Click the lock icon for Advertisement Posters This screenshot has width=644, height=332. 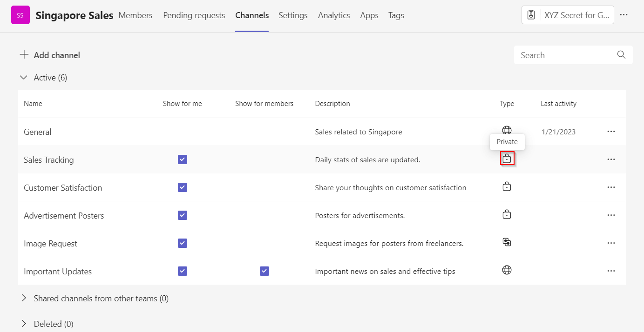(x=507, y=214)
